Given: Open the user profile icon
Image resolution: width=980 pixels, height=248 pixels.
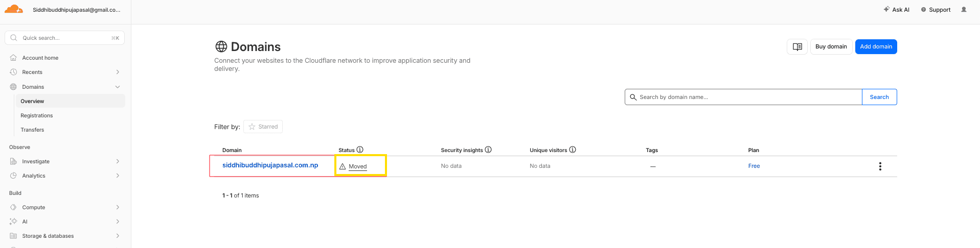Looking at the screenshot, I should (964, 9).
